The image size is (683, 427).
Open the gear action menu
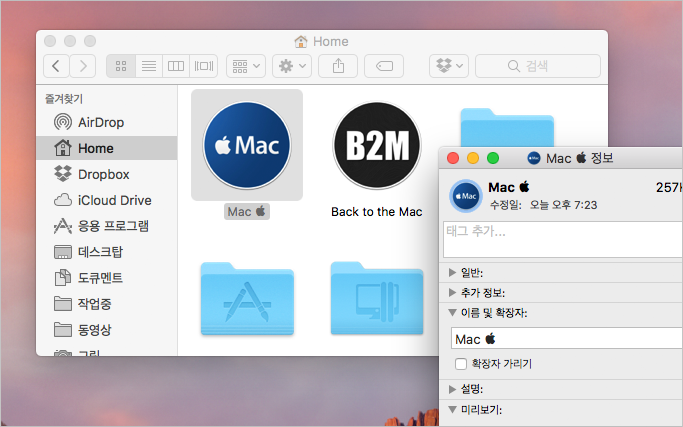292,66
